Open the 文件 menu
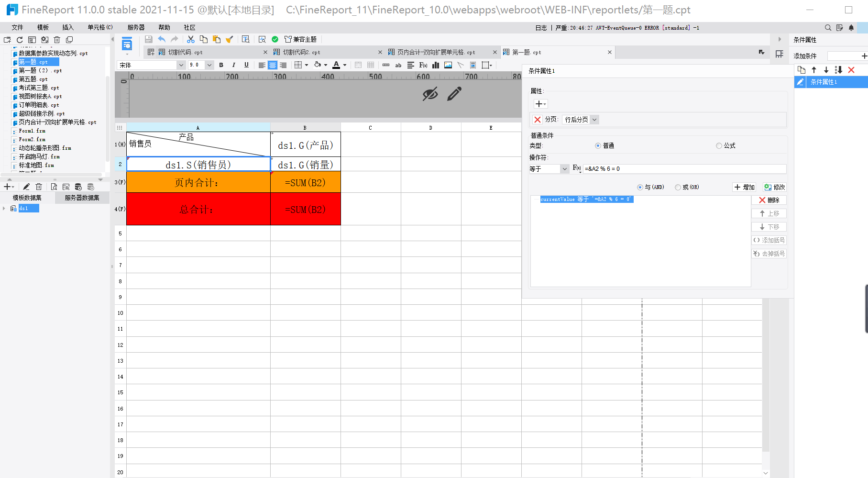The width and height of the screenshot is (868, 478). 17,27
